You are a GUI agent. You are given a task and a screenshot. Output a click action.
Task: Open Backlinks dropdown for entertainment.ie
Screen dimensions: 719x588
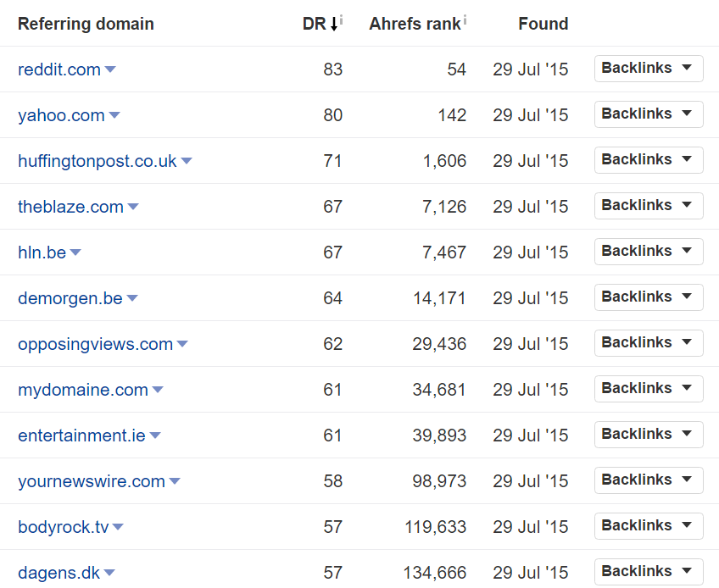point(649,435)
